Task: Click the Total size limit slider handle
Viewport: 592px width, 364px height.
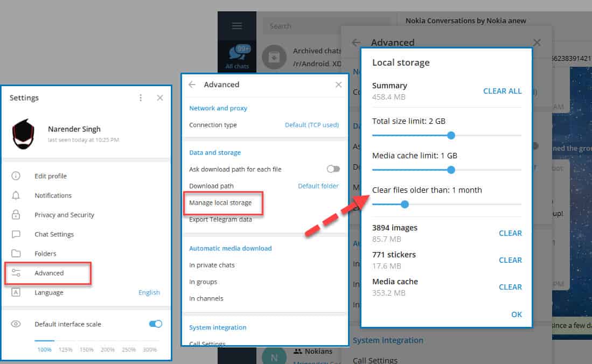Action: [451, 135]
